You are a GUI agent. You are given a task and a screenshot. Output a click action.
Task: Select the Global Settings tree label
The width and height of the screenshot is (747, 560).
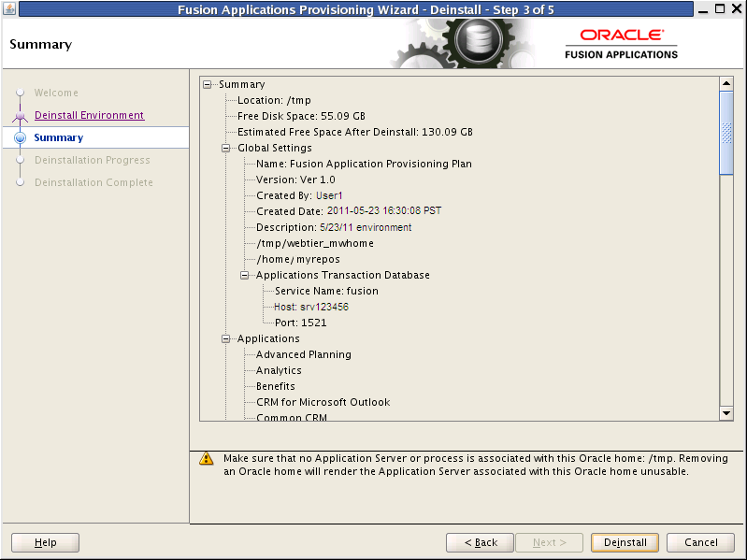275,148
